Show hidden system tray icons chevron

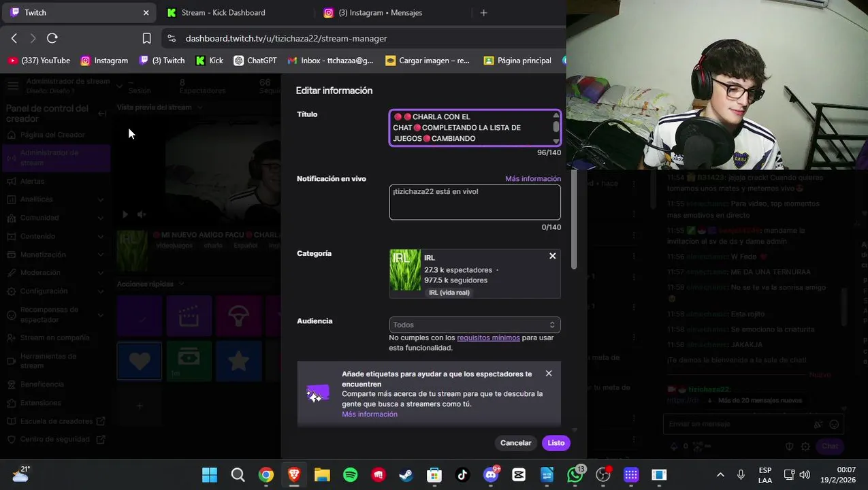point(720,475)
